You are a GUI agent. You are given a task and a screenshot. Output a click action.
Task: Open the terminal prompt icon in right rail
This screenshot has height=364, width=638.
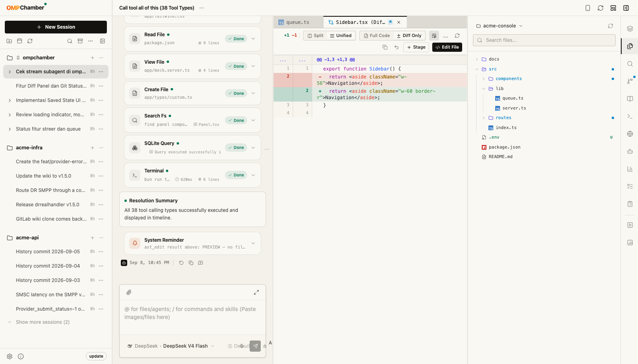click(630, 116)
